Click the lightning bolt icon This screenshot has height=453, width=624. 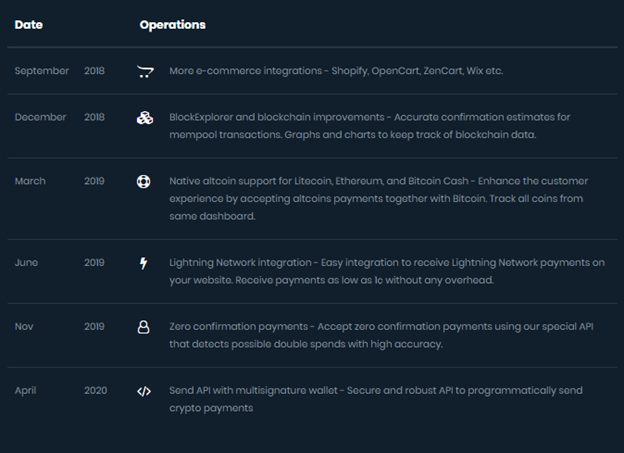click(x=144, y=263)
